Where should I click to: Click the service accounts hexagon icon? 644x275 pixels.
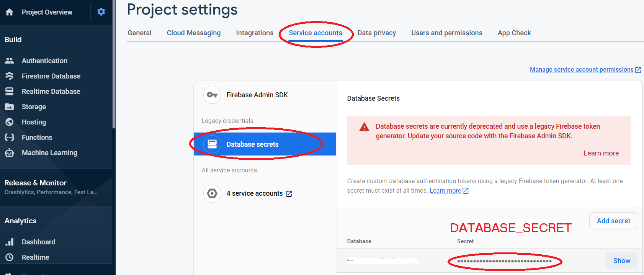click(212, 193)
